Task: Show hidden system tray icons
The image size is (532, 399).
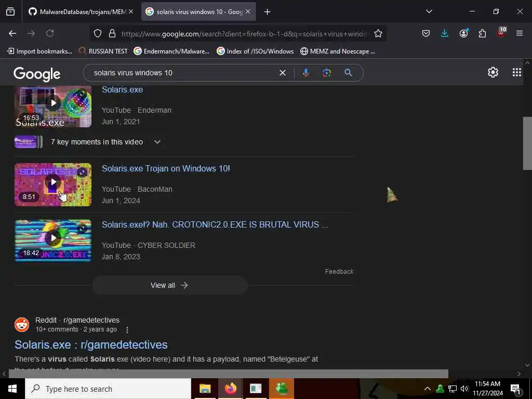Action: click(428, 389)
